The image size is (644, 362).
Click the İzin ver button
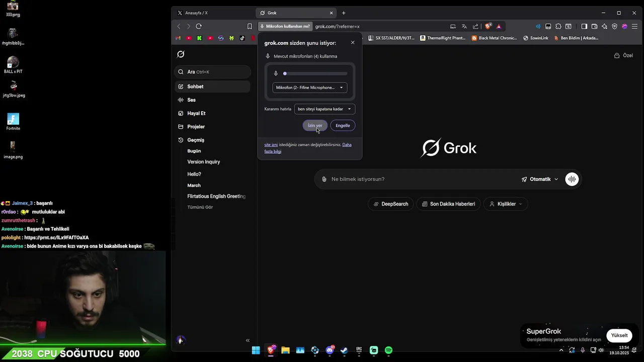(x=315, y=125)
